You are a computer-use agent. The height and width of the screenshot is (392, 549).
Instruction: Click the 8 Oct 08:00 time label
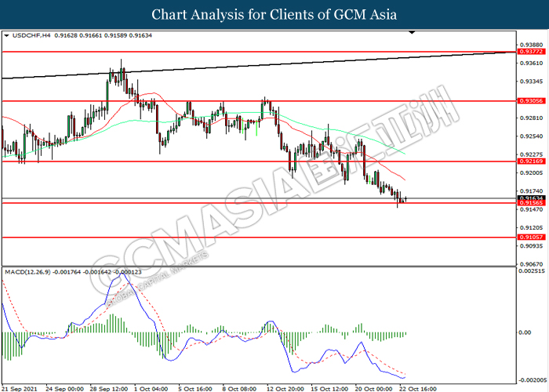click(x=239, y=389)
